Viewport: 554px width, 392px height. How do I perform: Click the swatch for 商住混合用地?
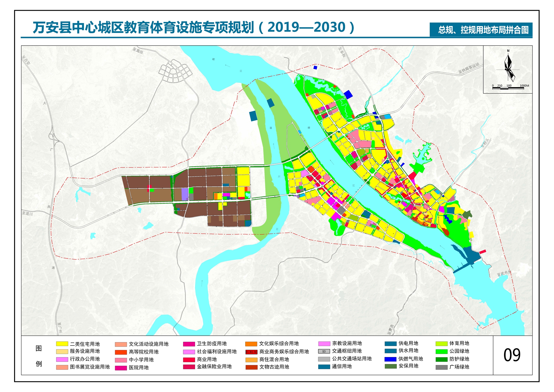(x=251, y=360)
